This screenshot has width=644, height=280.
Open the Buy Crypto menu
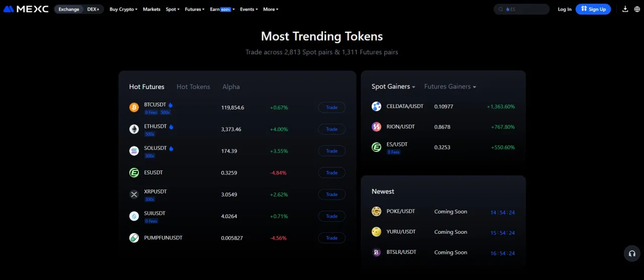coord(123,9)
